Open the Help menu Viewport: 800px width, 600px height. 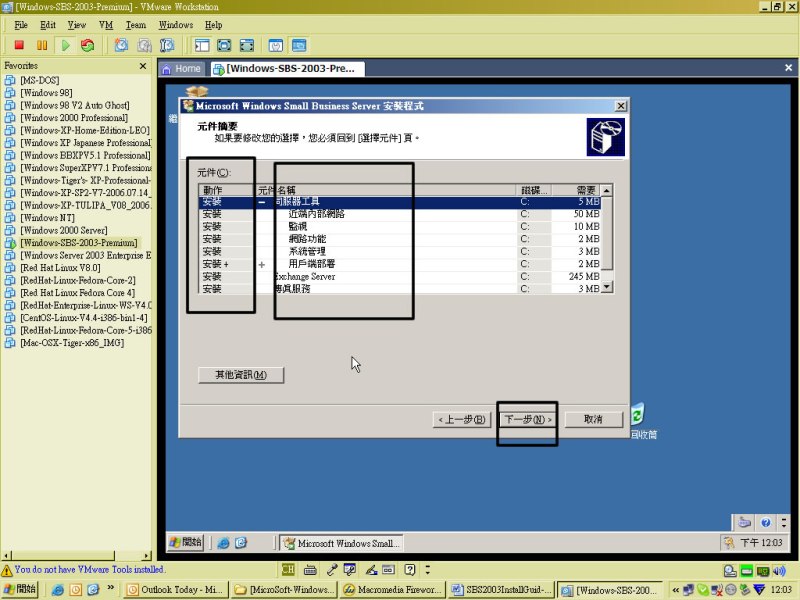pos(213,25)
